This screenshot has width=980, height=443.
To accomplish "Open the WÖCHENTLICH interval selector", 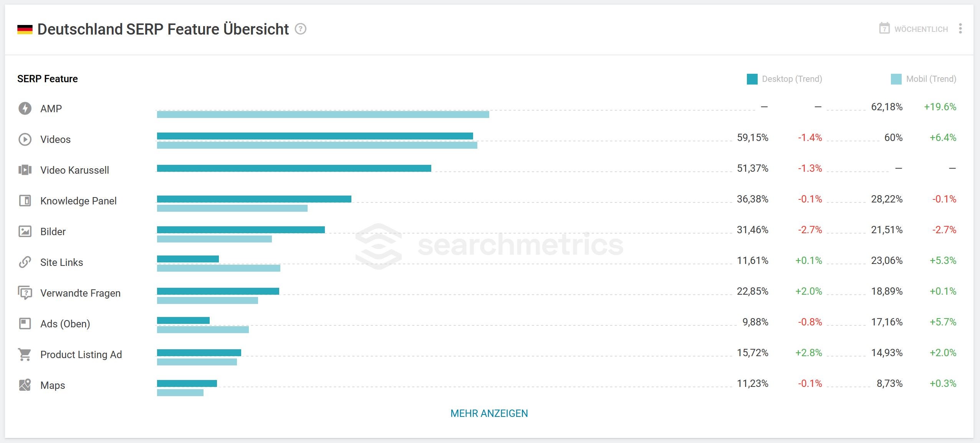I will 914,29.
